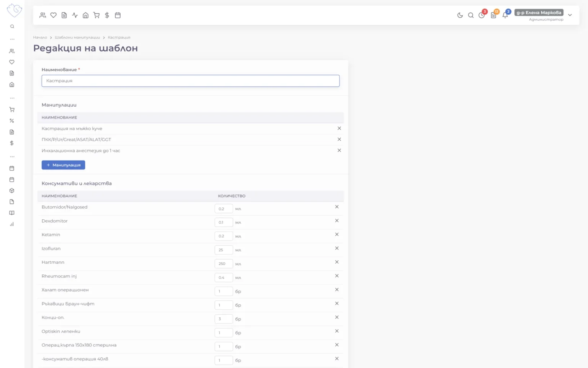Select the Операц.кърпа 150х180 стерилна row name
This screenshot has height=368, width=588.
(x=79, y=345)
